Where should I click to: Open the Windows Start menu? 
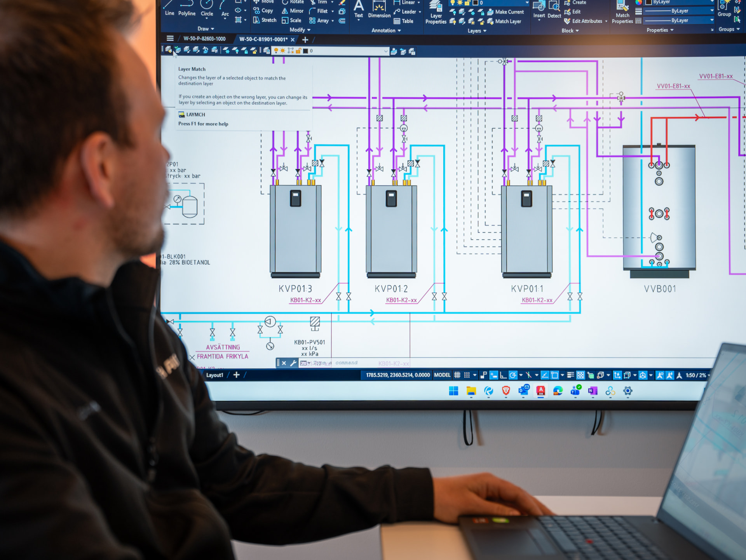pyautogui.click(x=453, y=391)
